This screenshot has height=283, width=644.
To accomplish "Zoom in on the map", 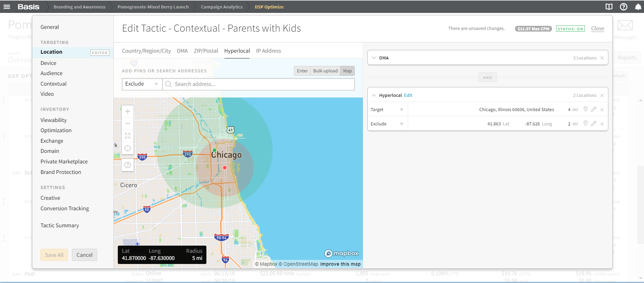I will tap(128, 111).
